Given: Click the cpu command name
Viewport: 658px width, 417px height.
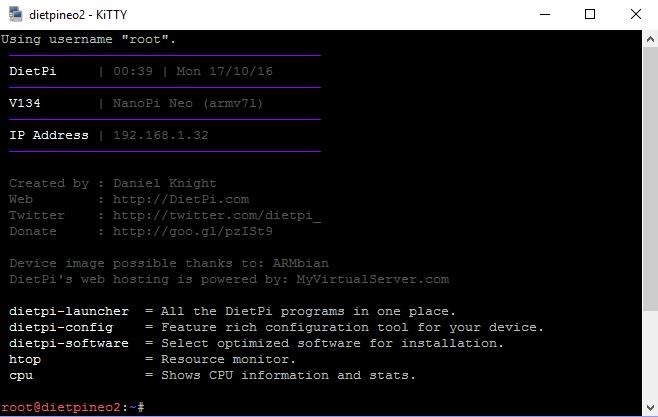Looking at the screenshot, I should coord(21,375).
